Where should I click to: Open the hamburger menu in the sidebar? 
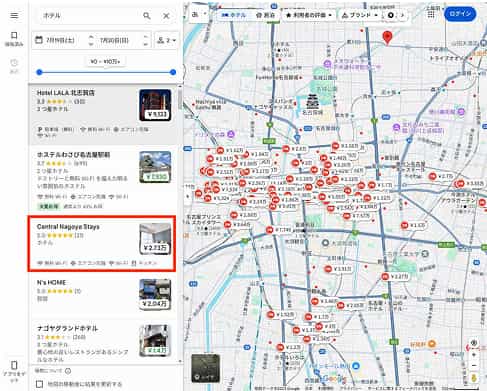point(14,15)
